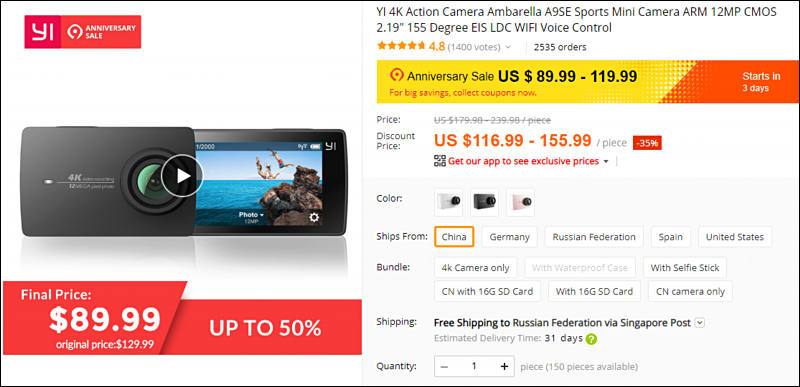Expand the exclusive app prices dropdown arrow

(x=606, y=162)
